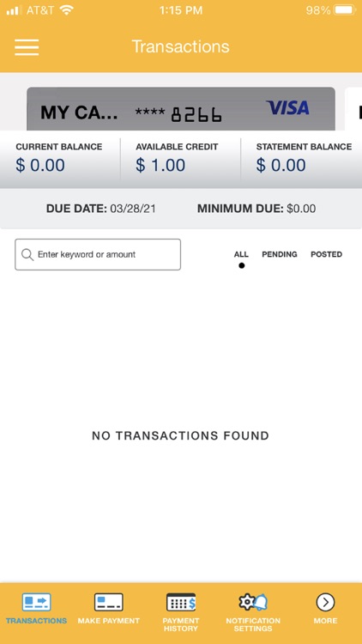
Task: Tap the VISA logo on card
Action: 287,107
